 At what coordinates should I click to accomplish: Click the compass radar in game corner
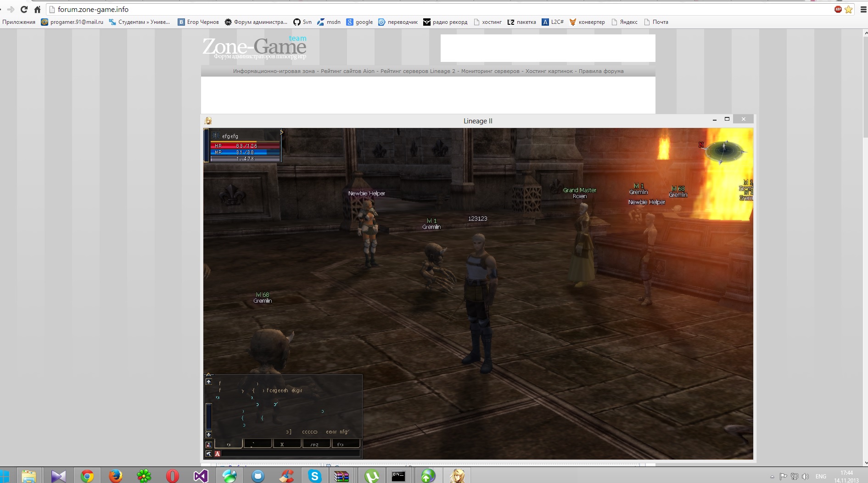[724, 151]
